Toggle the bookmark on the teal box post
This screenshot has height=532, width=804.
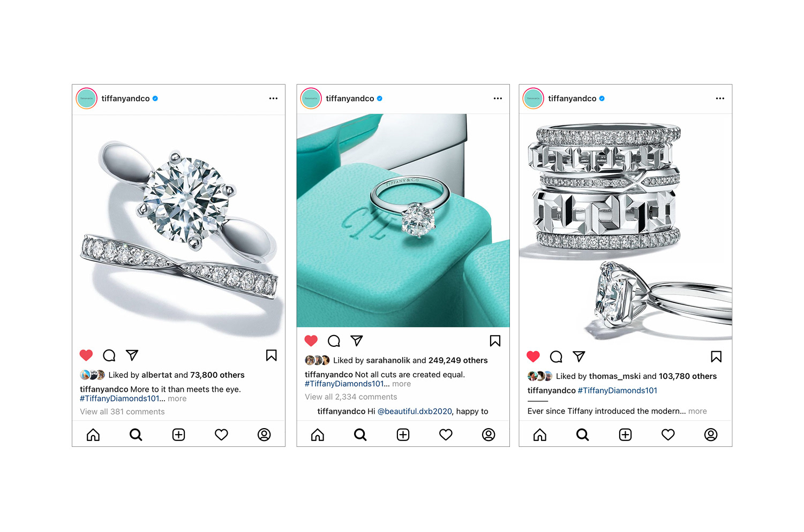pos(495,341)
